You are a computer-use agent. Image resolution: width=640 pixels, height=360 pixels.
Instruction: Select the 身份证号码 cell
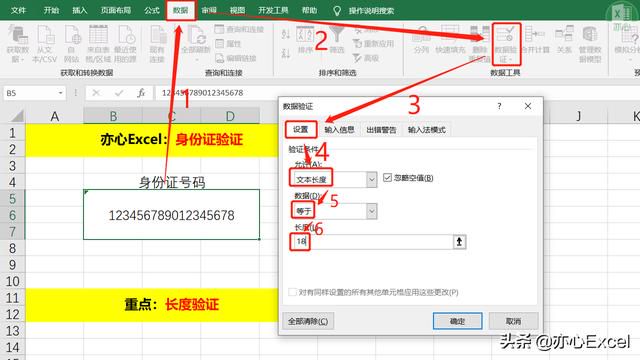171,182
